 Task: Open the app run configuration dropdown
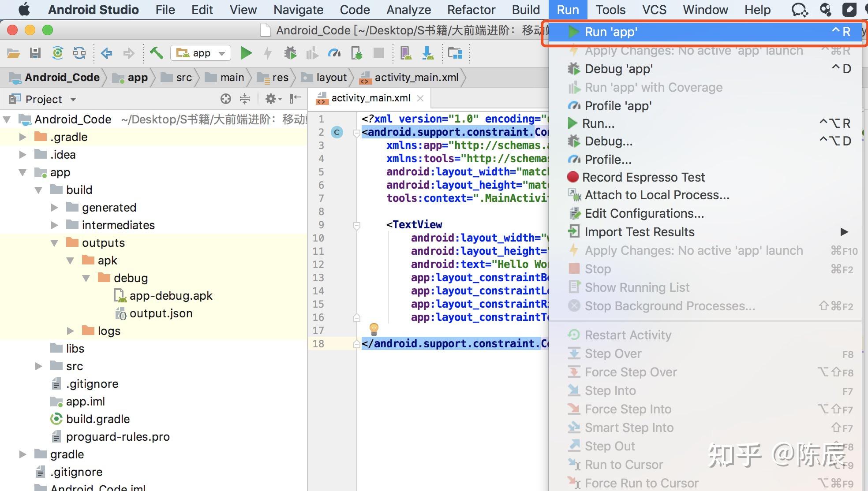coord(201,53)
